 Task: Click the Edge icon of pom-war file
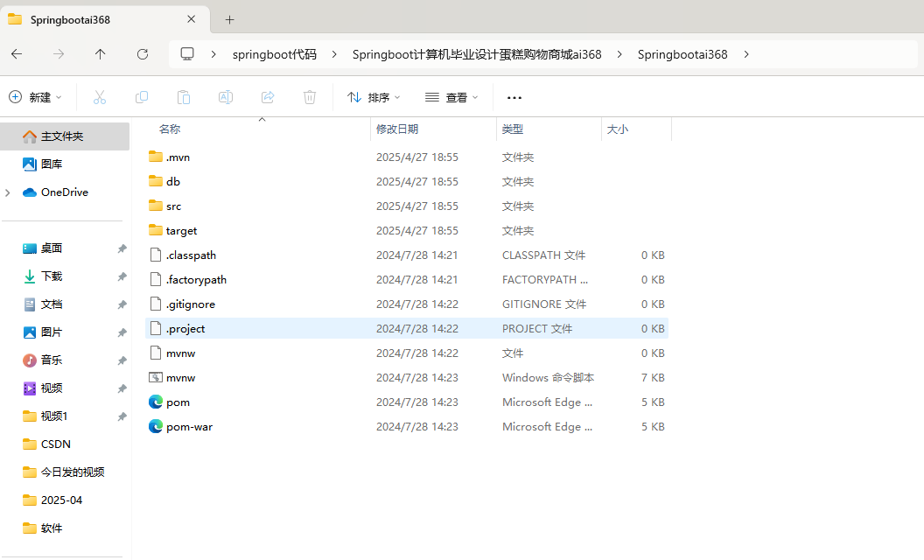pos(156,426)
